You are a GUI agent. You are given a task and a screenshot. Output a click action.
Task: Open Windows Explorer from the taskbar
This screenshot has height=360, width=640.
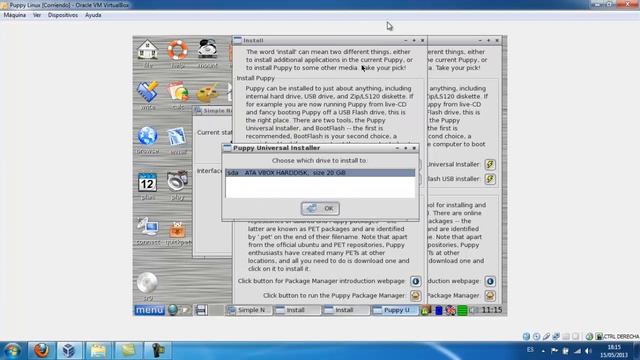98,351
